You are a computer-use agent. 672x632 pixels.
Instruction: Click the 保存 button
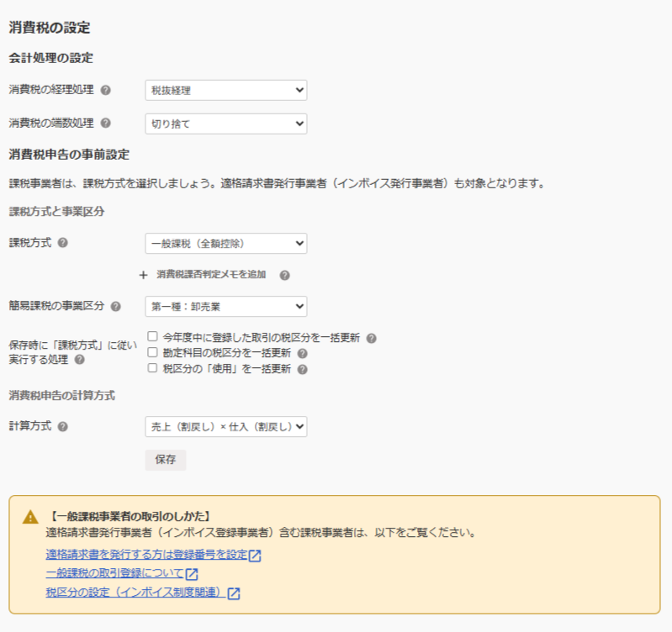tap(165, 460)
